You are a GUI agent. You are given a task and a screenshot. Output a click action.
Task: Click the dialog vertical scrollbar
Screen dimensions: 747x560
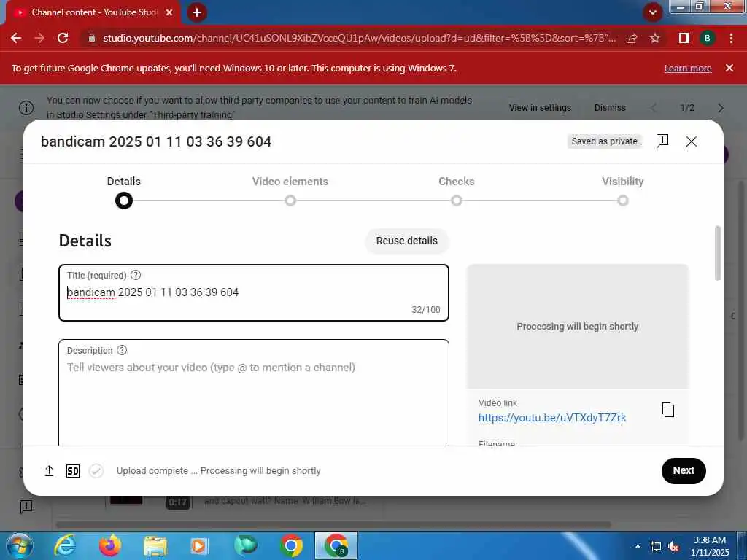pos(718,253)
